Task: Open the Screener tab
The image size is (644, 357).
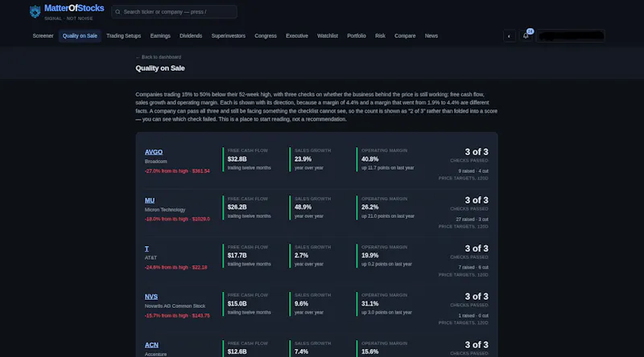Action: point(43,35)
